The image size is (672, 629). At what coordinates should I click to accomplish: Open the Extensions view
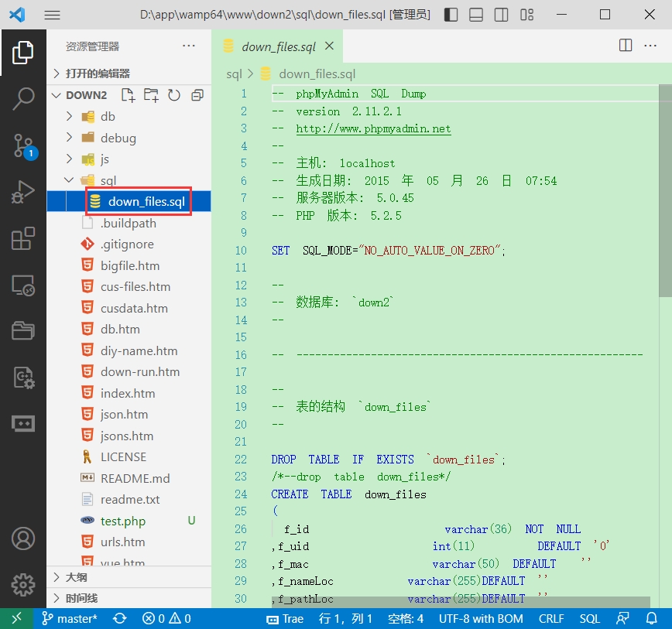[23, 238]
